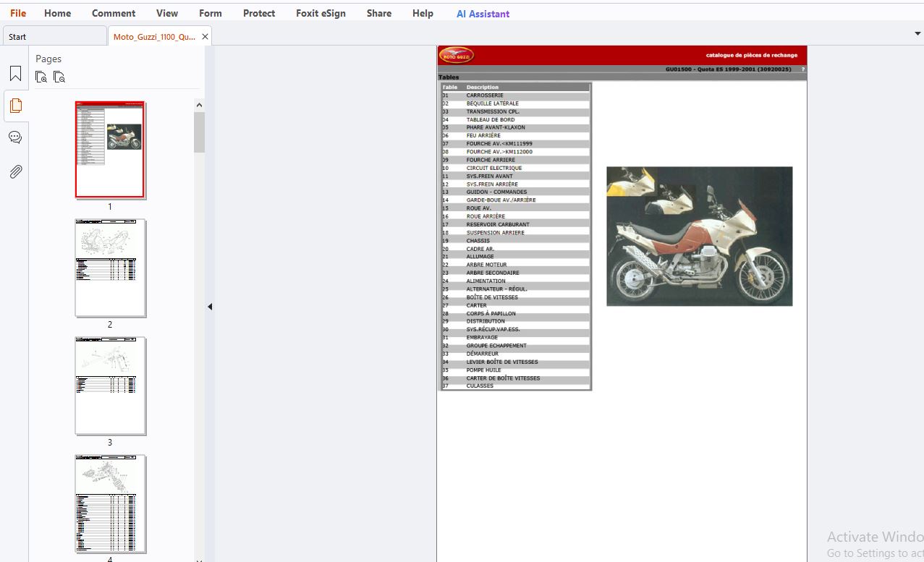Collapse the navigation panel arrow

click(210, 307)
